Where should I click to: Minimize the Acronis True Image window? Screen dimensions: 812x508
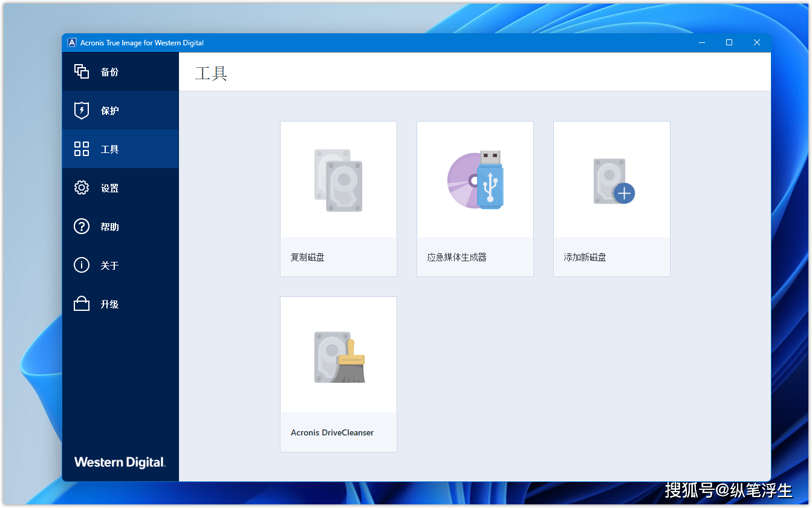tap(702, 42)
